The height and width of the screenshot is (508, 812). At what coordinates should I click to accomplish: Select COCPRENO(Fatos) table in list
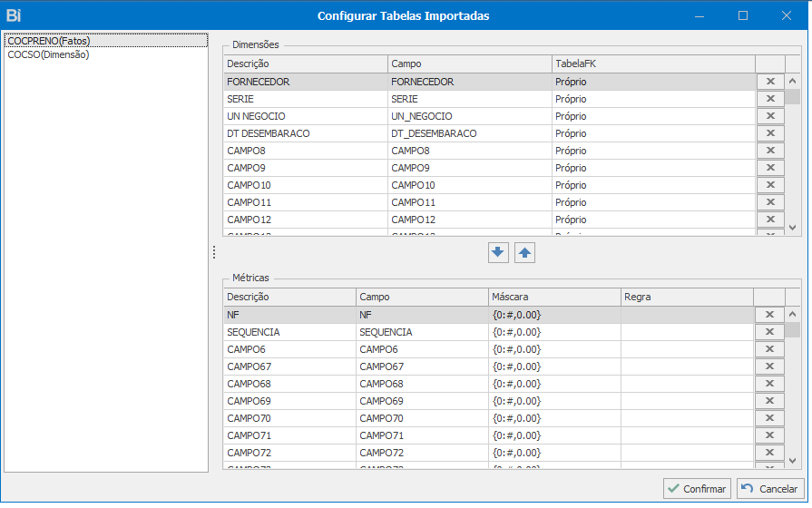point(49,41)
